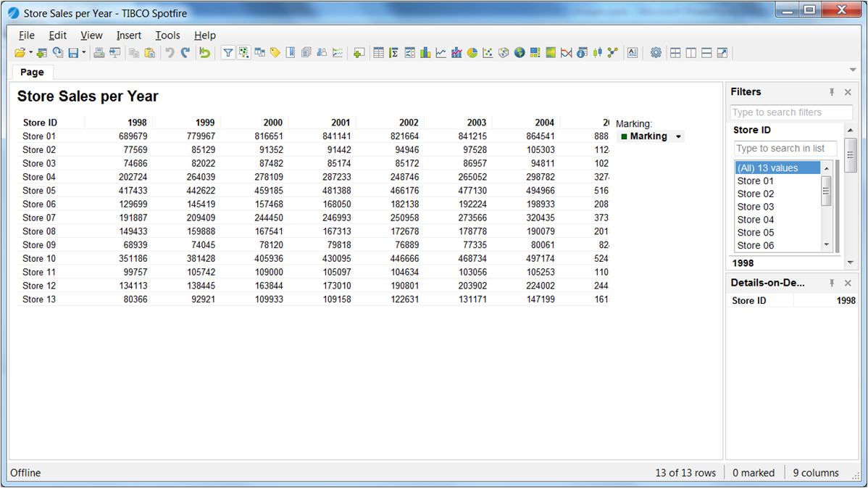
Task: Add a Map Chart to the page
Action: pyautogui.click(x=519, y=52)
